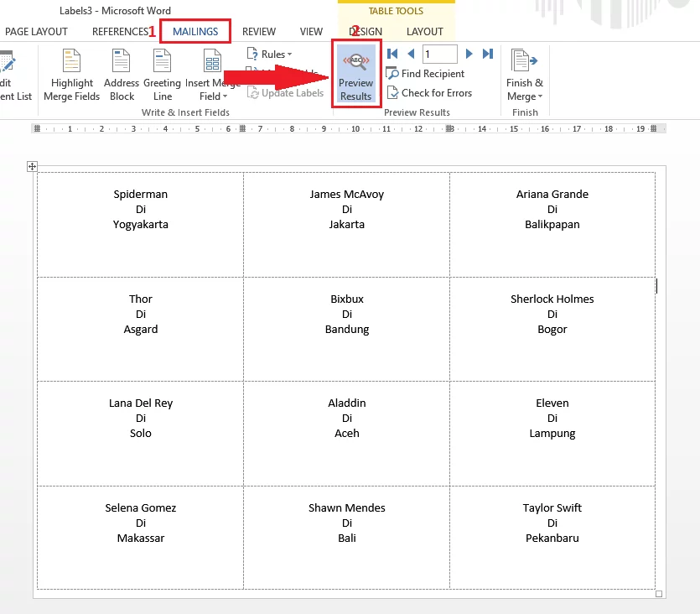This screenshot has height=614, width=700.
Task: Go to previous record arrow
Action: click(411, 54)
